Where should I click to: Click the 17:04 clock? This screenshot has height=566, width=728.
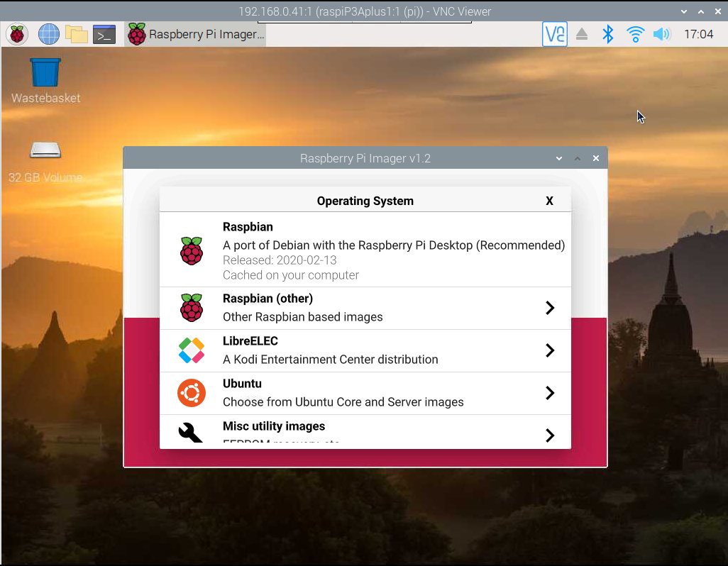coord(698,34)
